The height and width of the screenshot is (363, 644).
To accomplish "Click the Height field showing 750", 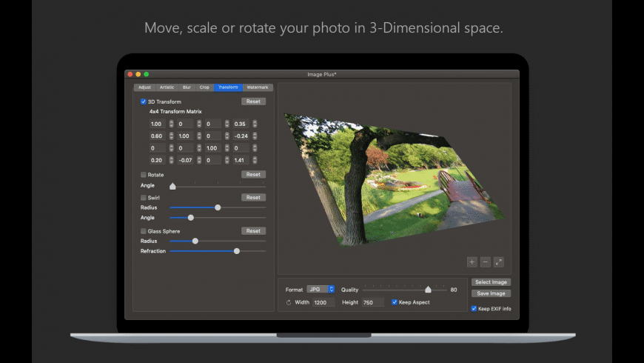I will point(373,302).
